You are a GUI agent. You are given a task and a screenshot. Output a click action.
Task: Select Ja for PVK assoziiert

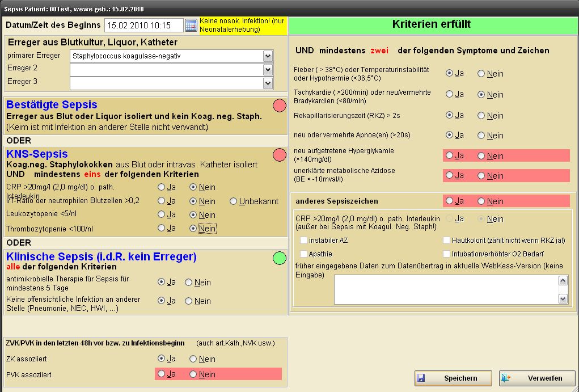click(x=162, y=374)
